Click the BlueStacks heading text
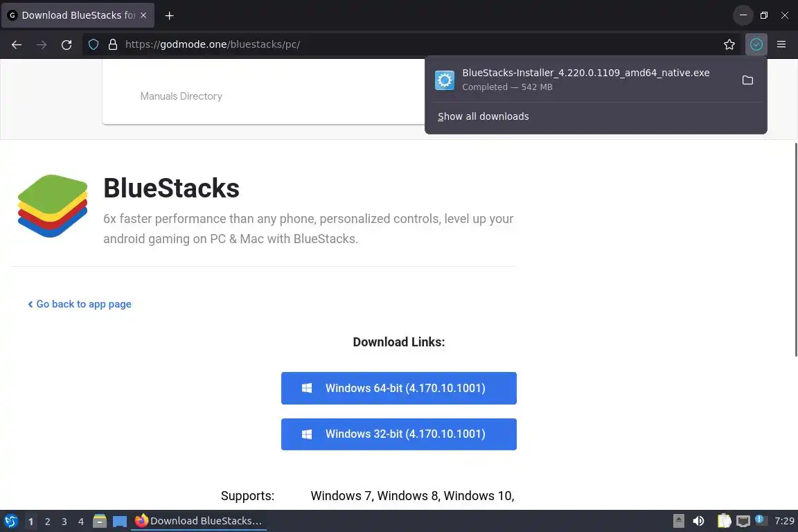 tap(172, 188)
